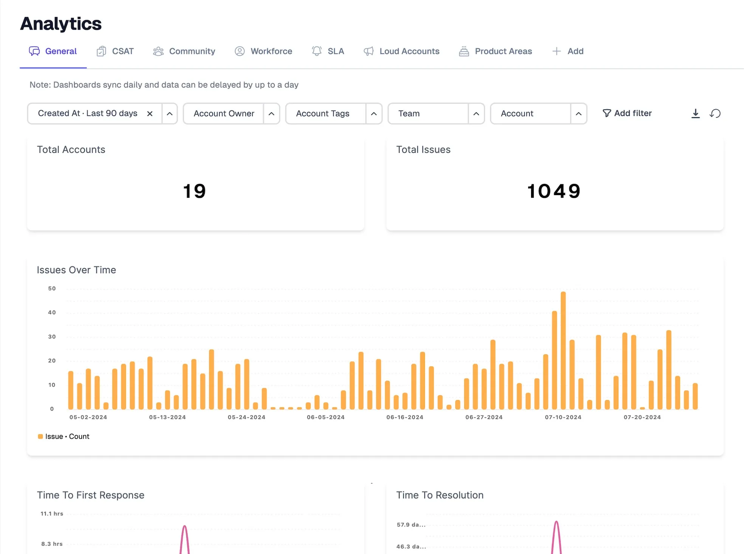Click the Issues Over Time chart title
756x554 pixels.
76,270
